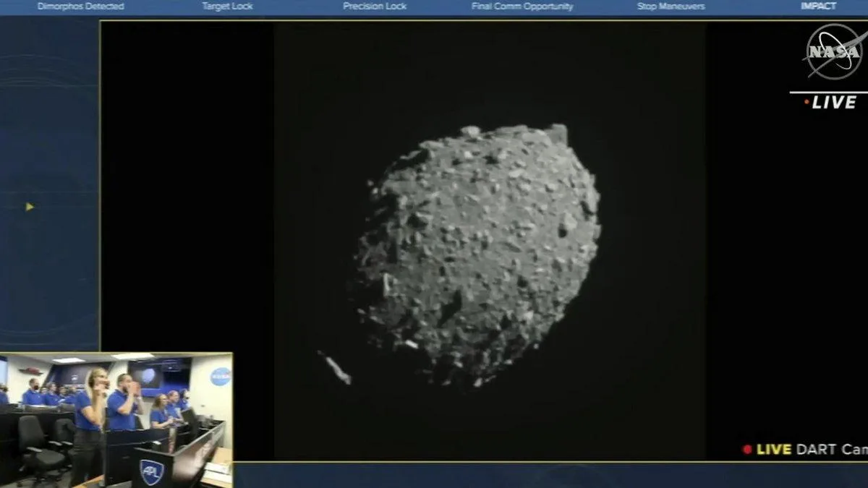Screen dimensions: 868x488
Task: Click the small rock fragment beside the asteroid
Action: [x=336, y=367]
